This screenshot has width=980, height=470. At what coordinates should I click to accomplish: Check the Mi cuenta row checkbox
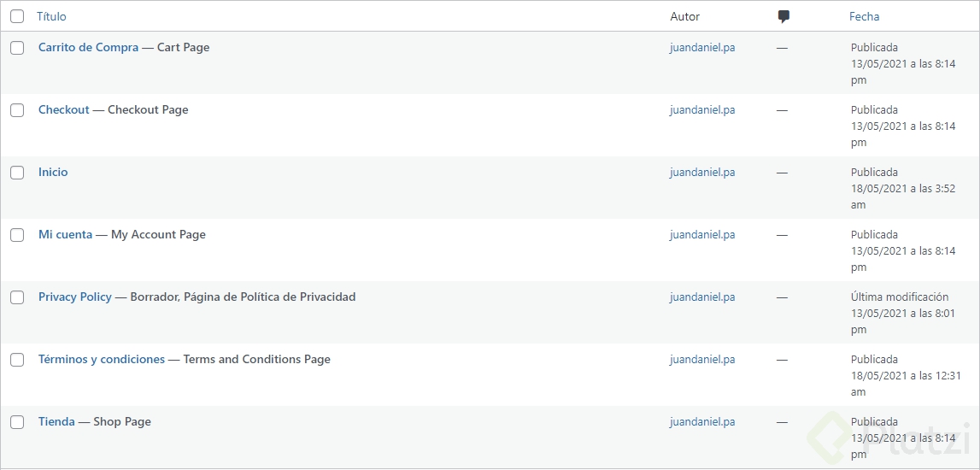click(17, 235)
